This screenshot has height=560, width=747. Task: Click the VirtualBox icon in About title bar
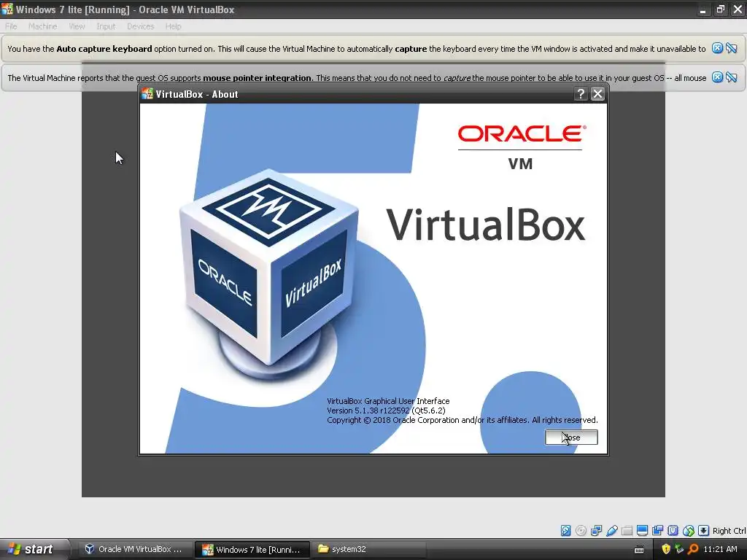pos(147,94)
